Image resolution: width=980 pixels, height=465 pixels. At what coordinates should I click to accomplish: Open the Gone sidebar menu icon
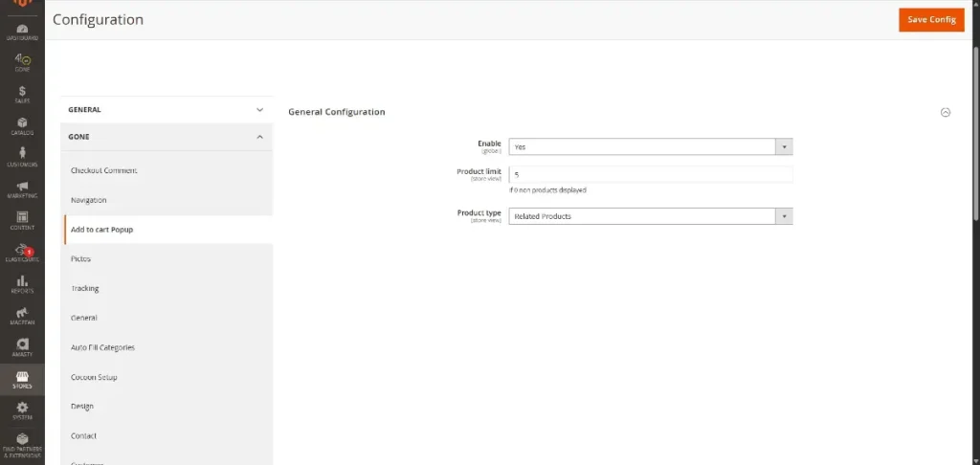pyautogui.click(x=22, y=63)
